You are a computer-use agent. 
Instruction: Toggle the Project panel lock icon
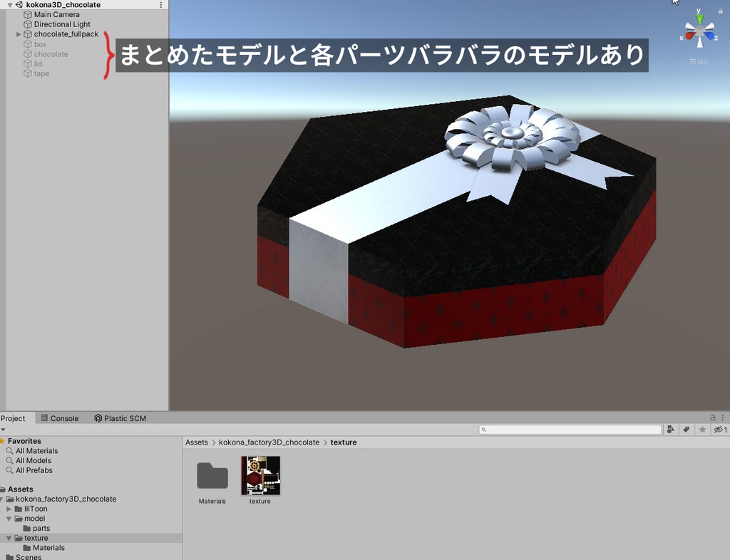point(713,418)
